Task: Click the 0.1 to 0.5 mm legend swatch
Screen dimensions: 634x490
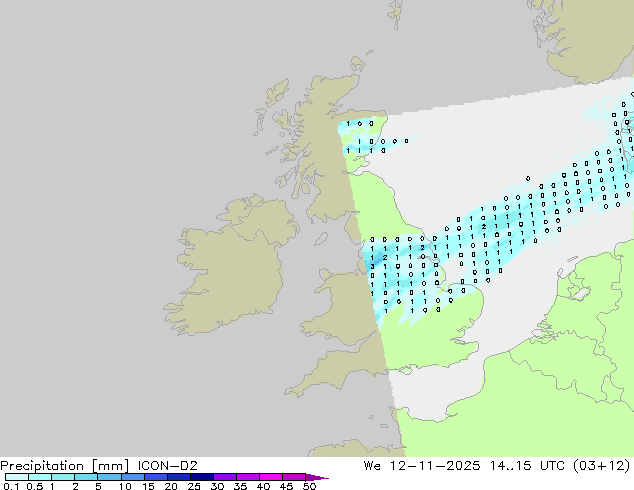Action: [x=17, y=477]
